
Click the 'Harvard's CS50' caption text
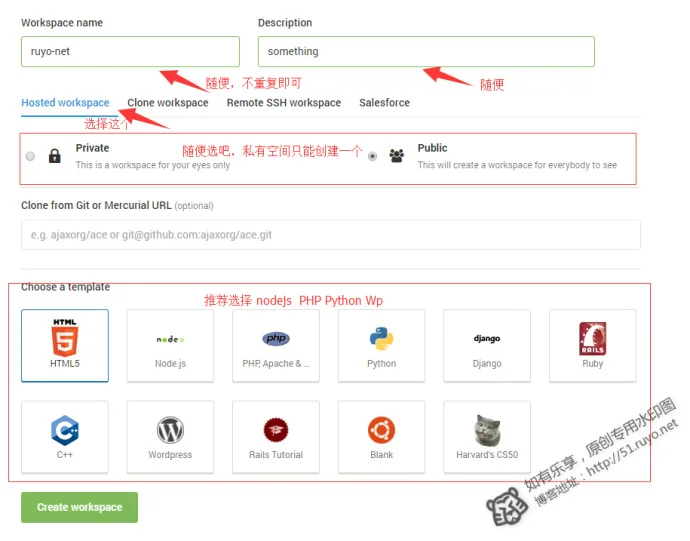pyautogui.click(x=487, y=455)
